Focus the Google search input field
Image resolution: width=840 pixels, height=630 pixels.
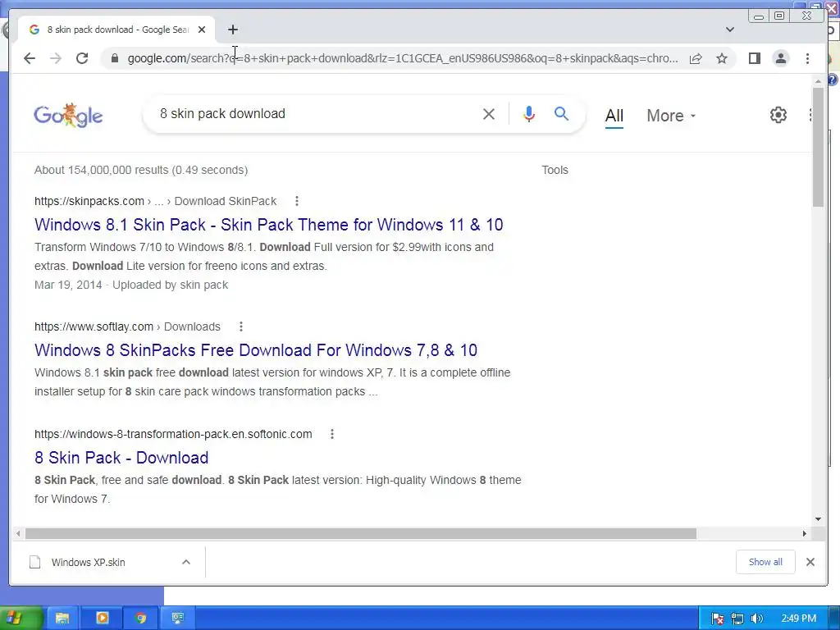point(316,113)
